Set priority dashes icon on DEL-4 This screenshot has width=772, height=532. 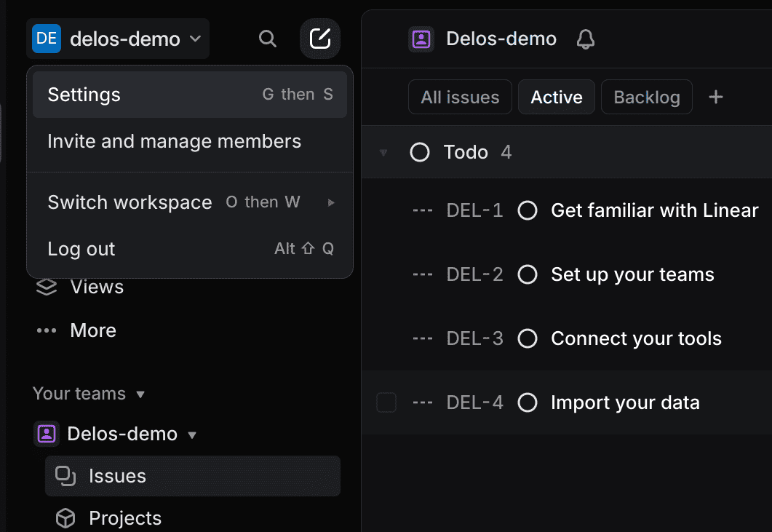click(x=423, y=402)
